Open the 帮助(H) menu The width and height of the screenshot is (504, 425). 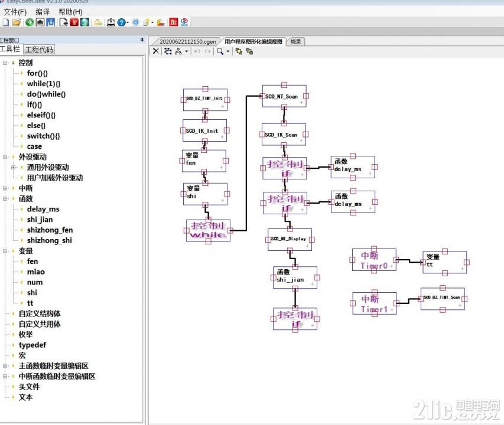[70, 12]
